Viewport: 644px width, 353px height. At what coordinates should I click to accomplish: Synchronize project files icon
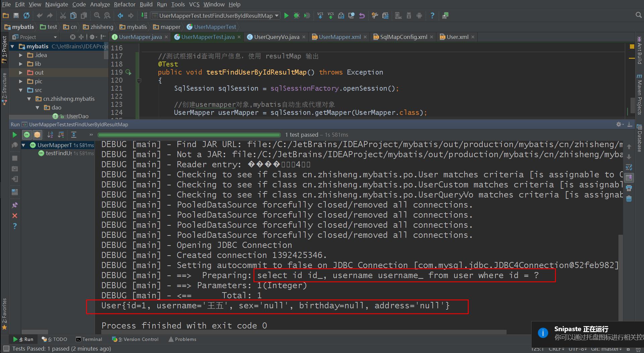pos(26,15)
